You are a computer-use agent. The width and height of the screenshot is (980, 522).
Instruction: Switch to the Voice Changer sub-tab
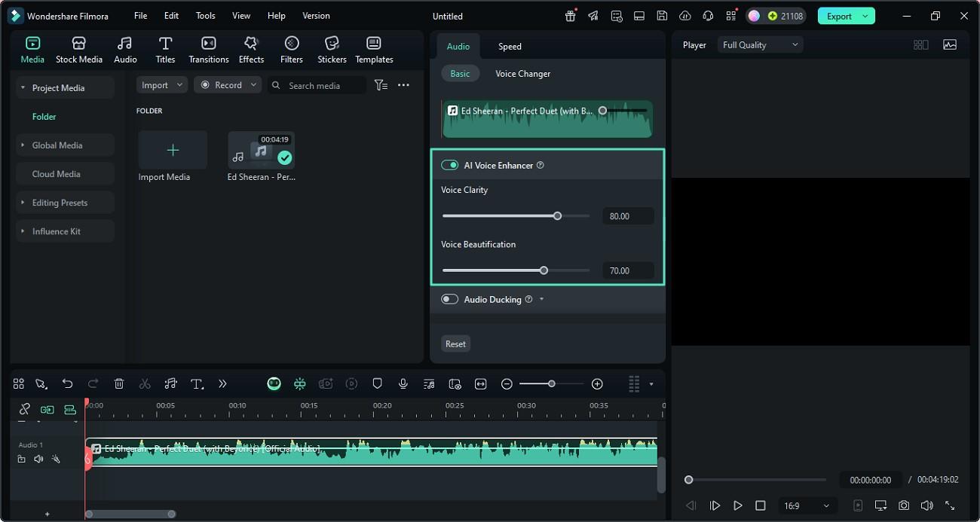point(522,74)
